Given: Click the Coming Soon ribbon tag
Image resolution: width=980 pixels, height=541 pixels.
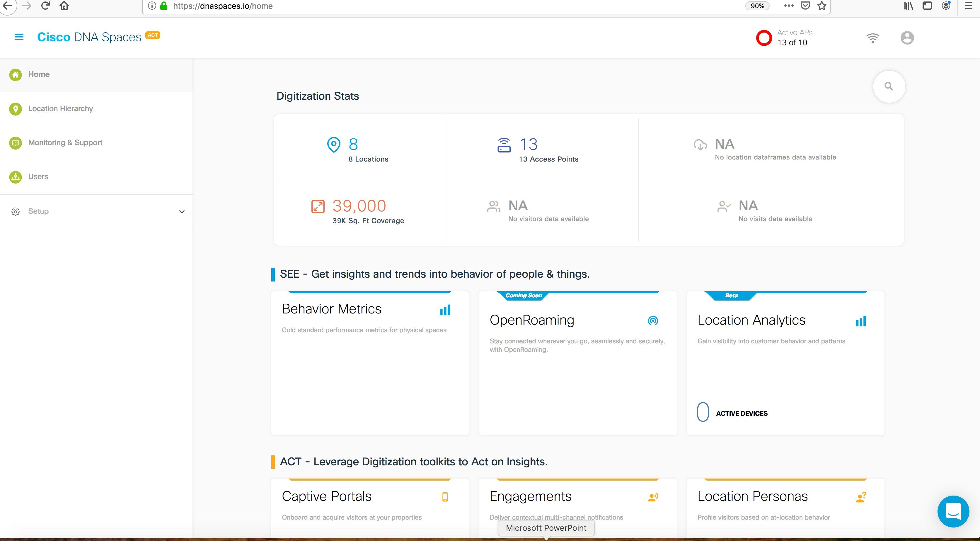Looking at the screenshot, I should coord(524,296).
